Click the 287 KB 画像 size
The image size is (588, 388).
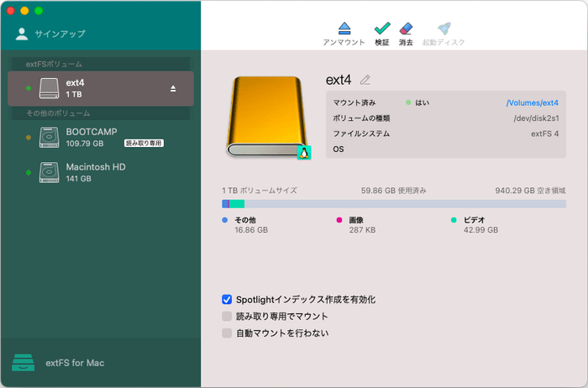tap(362, 230)
